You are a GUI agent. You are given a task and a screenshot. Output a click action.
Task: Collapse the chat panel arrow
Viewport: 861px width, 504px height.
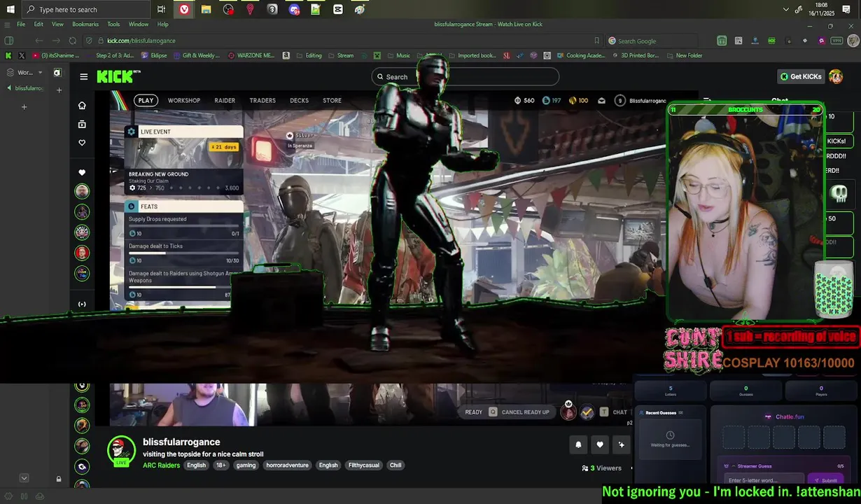pos(706,101)
